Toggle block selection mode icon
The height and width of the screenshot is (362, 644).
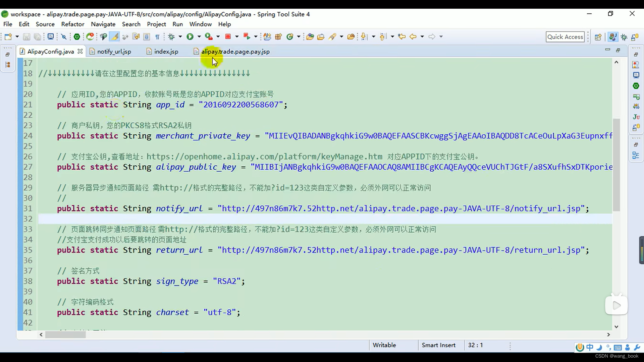tap(147, 37)
